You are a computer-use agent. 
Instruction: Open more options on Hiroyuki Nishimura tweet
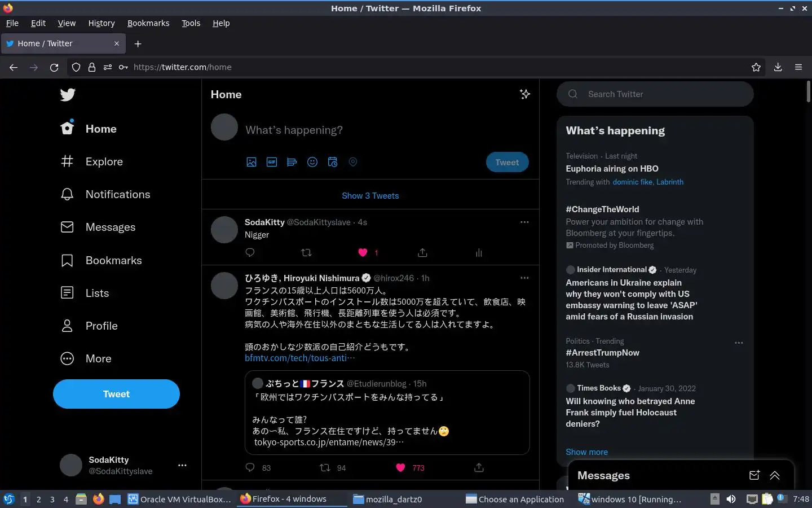click(x=524, y=278)
